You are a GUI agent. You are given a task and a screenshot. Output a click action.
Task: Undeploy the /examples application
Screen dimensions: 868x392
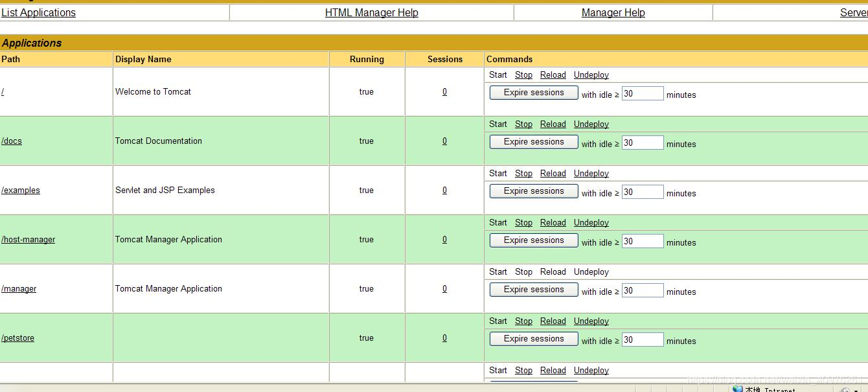[x=591, y=173]
